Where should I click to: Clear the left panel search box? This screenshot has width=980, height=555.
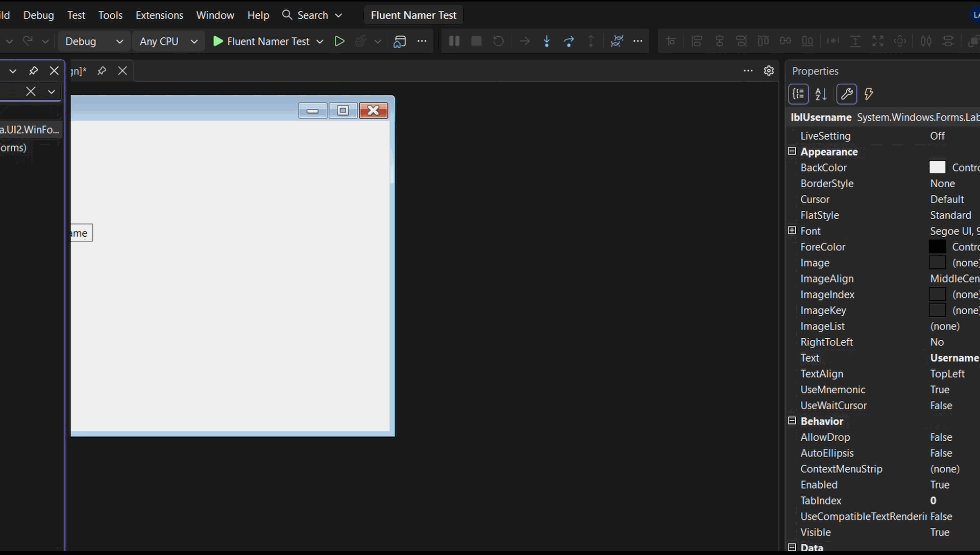[x=31, y=91]
